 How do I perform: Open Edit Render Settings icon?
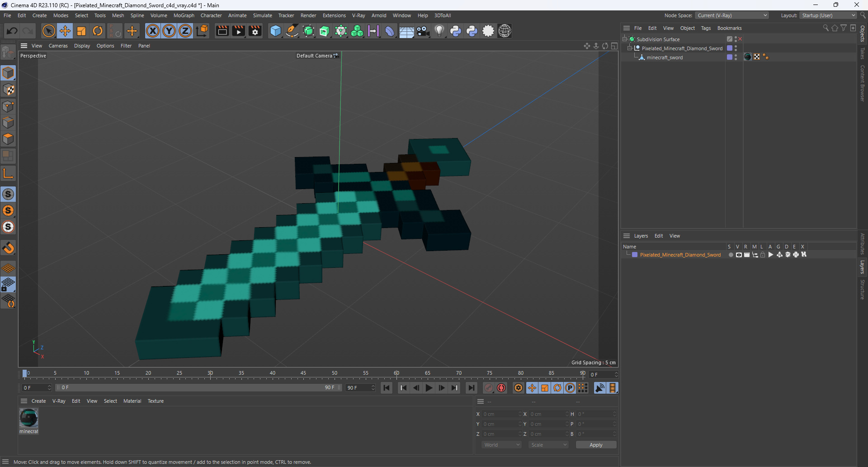(x=255, y=31)
